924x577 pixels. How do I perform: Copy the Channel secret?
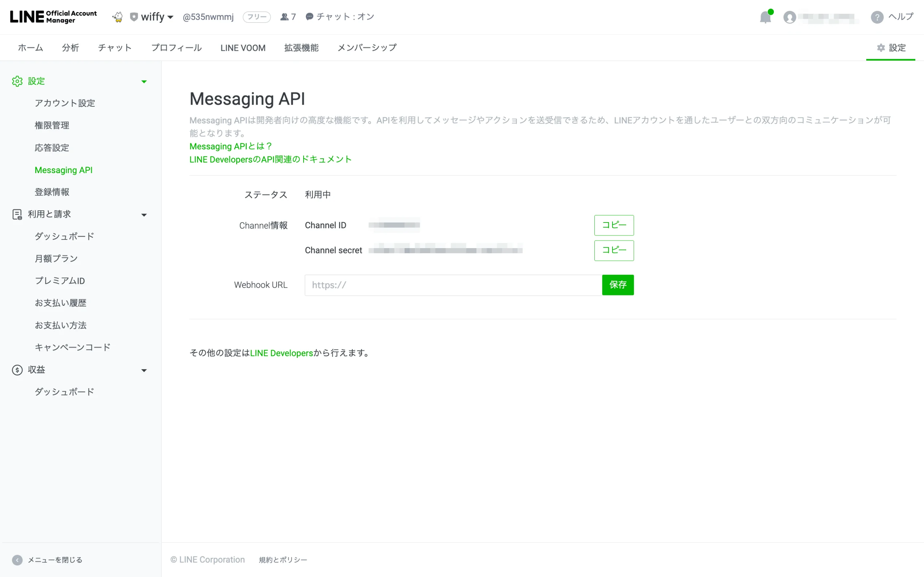pyautogui.click(x=614, y=250)
